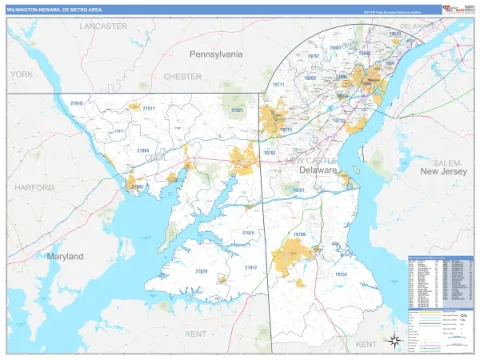Viewport: 480px width, 360px height.
Task: Click the ZIP code label 21911
Action: pyautogui.click(x=149, y=108)
